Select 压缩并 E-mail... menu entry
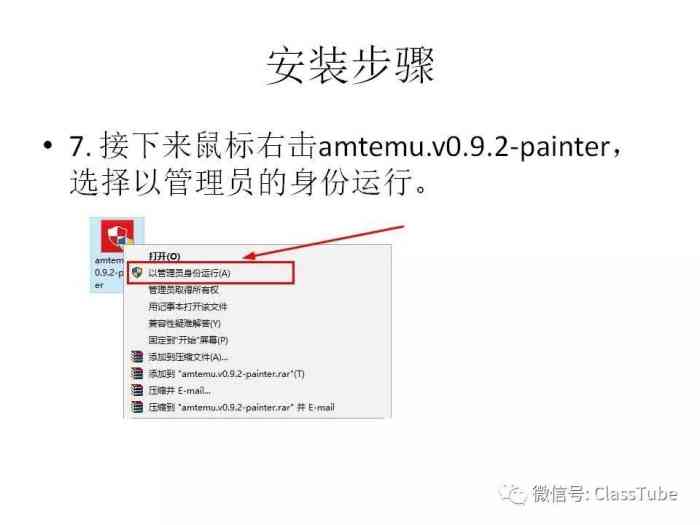Viewport: 700px width, 525px height. (179, 390)
